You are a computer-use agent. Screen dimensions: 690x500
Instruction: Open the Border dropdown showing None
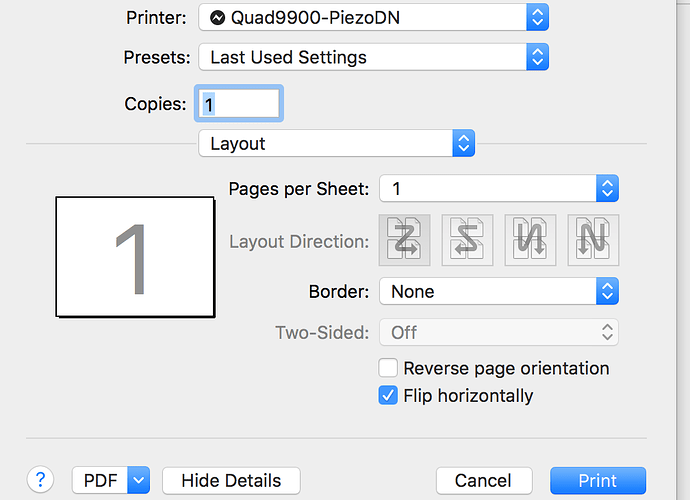[x=498, y=292]
